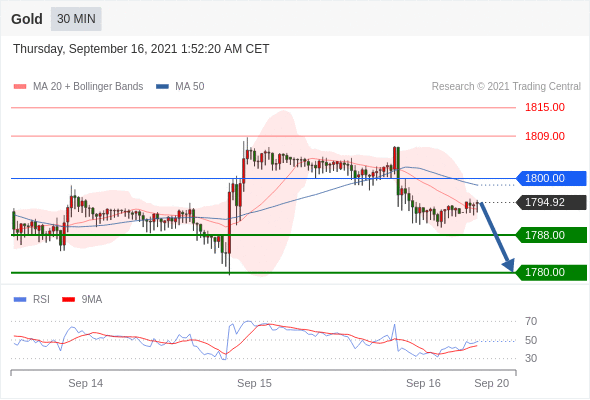590x400 pixels.
Task: Select the 1788.00 green support tag
Action: coord(551,235)
